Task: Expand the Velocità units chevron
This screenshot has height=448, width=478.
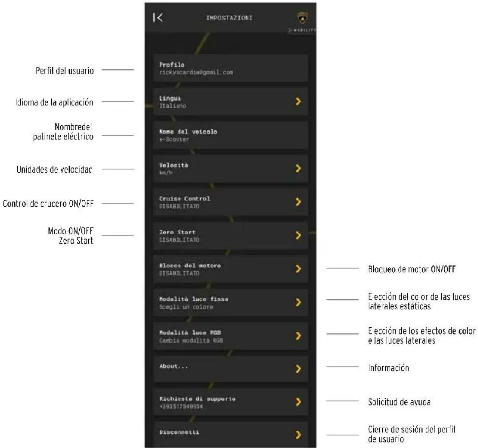Action: click(x=298, y=169)
